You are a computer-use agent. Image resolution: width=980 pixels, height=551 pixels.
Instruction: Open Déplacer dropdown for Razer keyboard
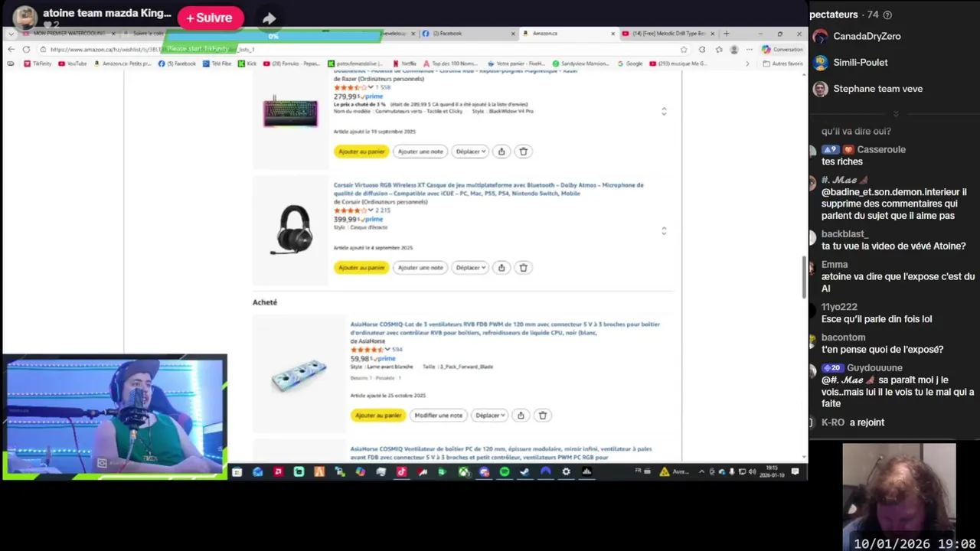click(x=469, y=152)
